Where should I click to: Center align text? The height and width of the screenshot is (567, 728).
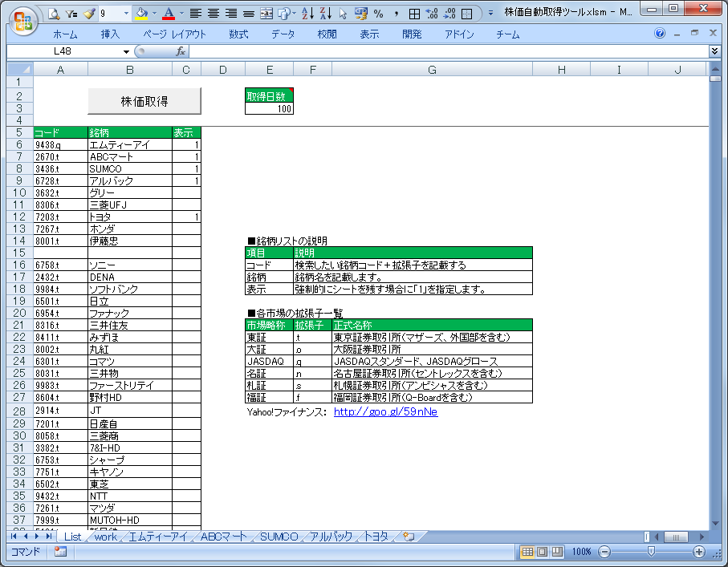coord(214,14)
